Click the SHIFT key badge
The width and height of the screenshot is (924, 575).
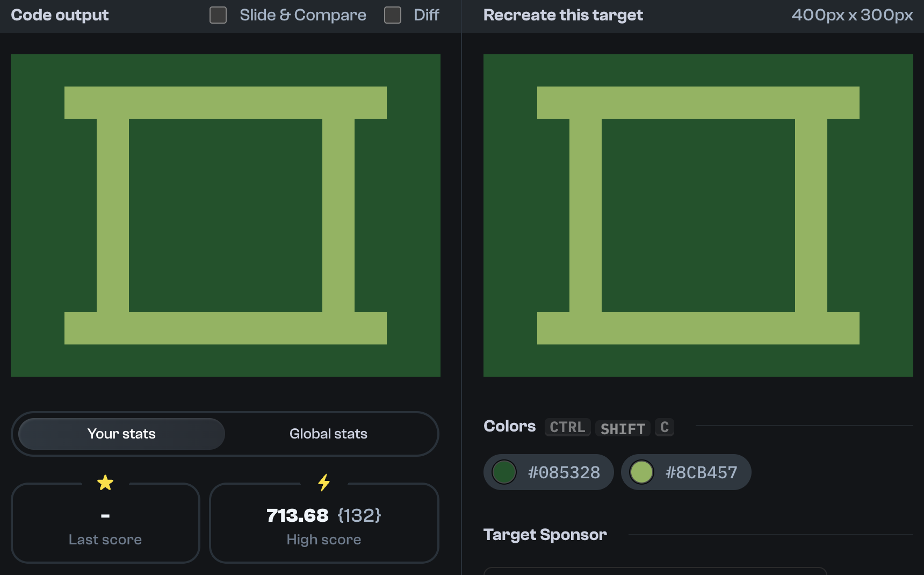coord(622,428)
